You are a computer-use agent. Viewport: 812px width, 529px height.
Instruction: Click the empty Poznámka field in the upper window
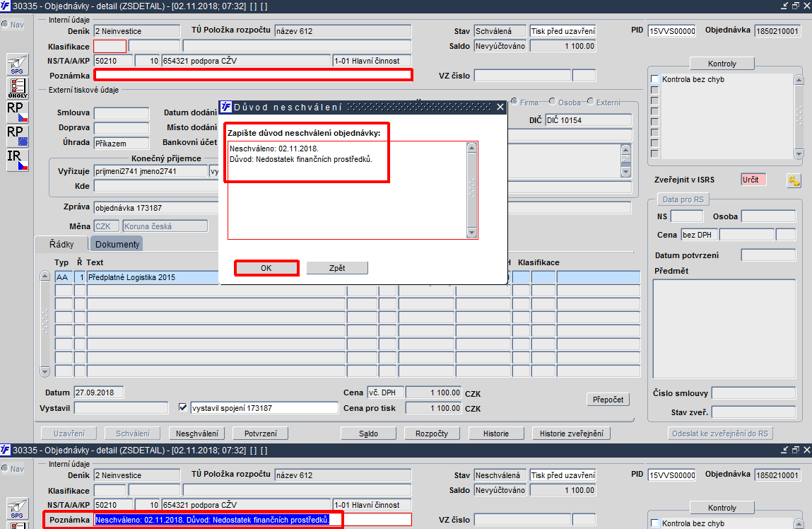pos(253,75)
